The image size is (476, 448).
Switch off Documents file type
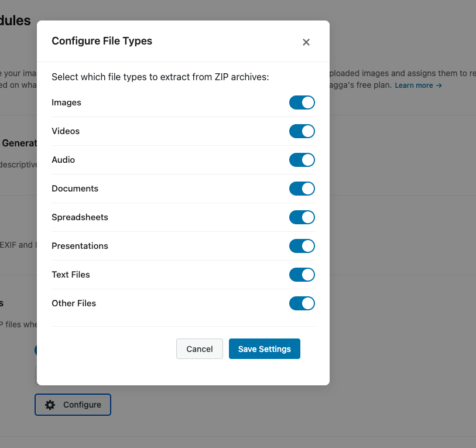pos(302,189)
